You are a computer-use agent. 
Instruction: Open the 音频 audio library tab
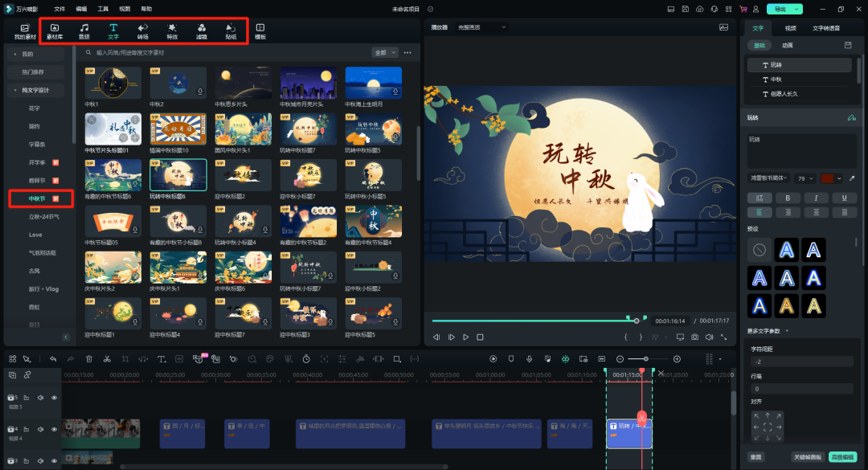coord(84,31)
